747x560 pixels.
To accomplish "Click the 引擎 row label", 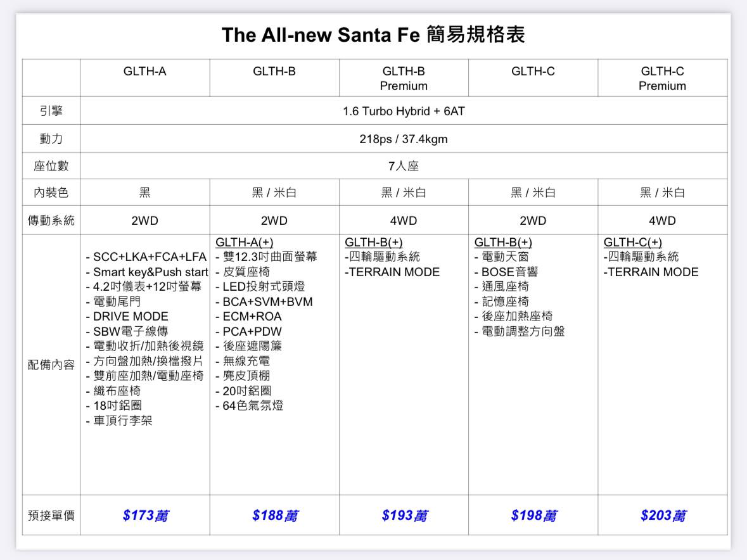I will pyautogui.click(x=51, y=111).
